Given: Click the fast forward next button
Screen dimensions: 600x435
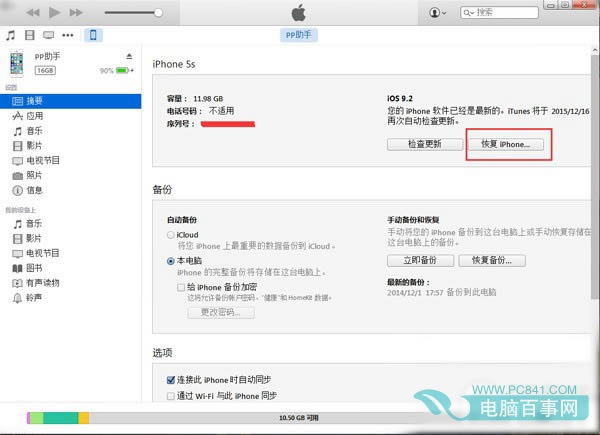Looking at the screenshot, I should point(76,13).
